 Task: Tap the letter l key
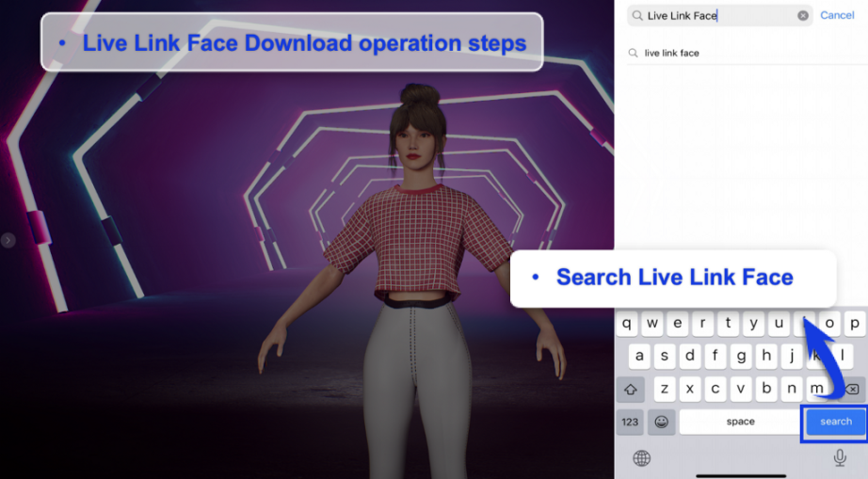(842, 357)
